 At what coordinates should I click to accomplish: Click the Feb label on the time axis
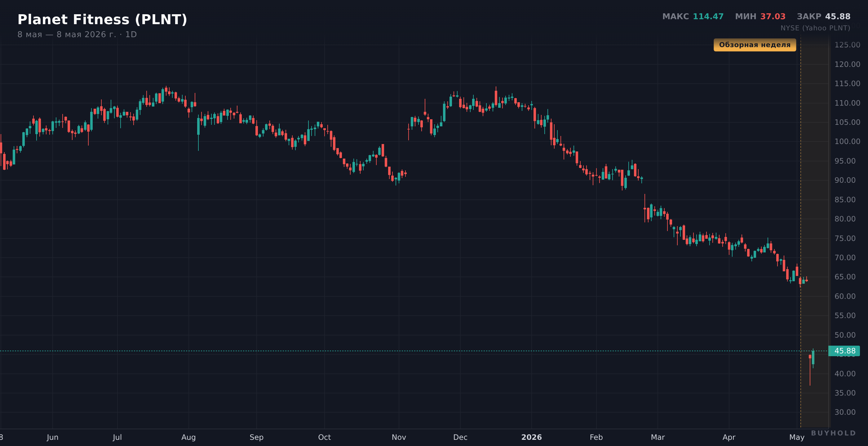tap(596, 437)
